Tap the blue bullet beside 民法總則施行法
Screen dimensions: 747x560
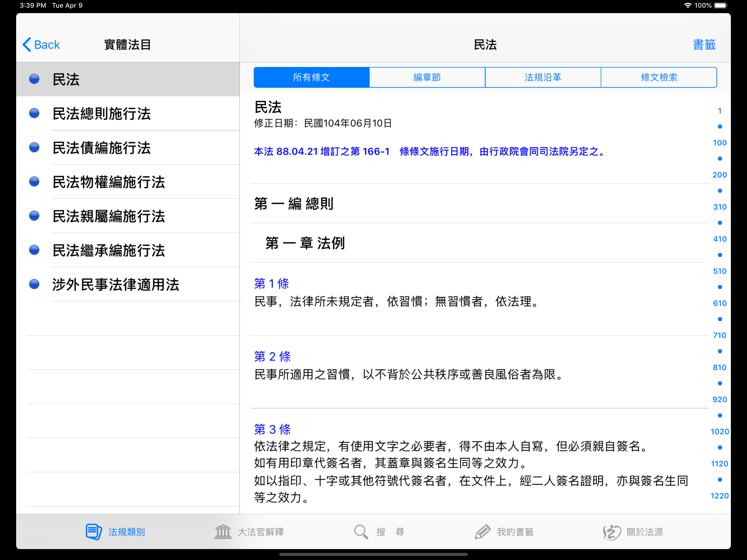coord(34,113)
